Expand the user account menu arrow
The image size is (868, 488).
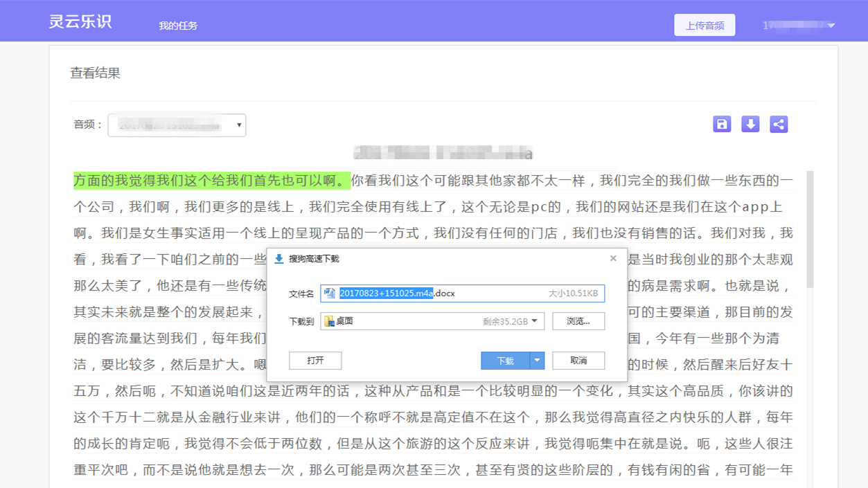coord(831,26)
